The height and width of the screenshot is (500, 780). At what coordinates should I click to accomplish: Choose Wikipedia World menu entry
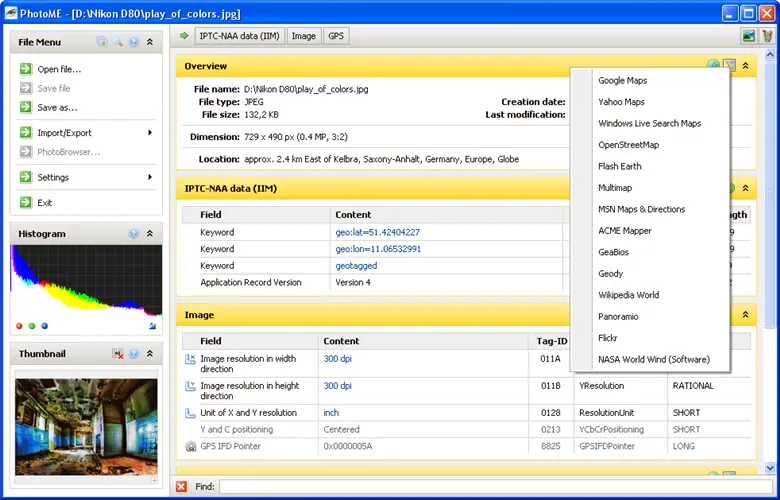click(x=650, y=295)
